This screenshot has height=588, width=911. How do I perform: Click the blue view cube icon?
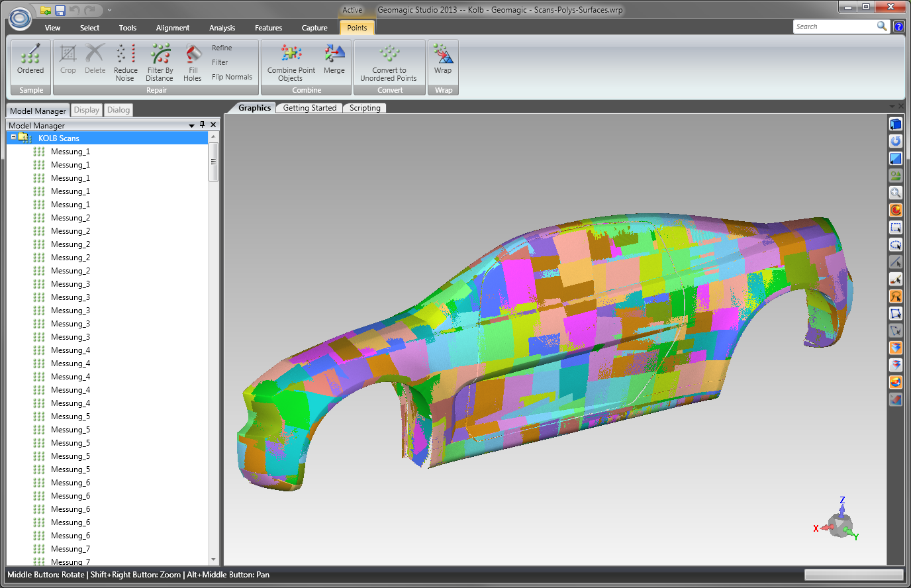(x=896, y=124)
